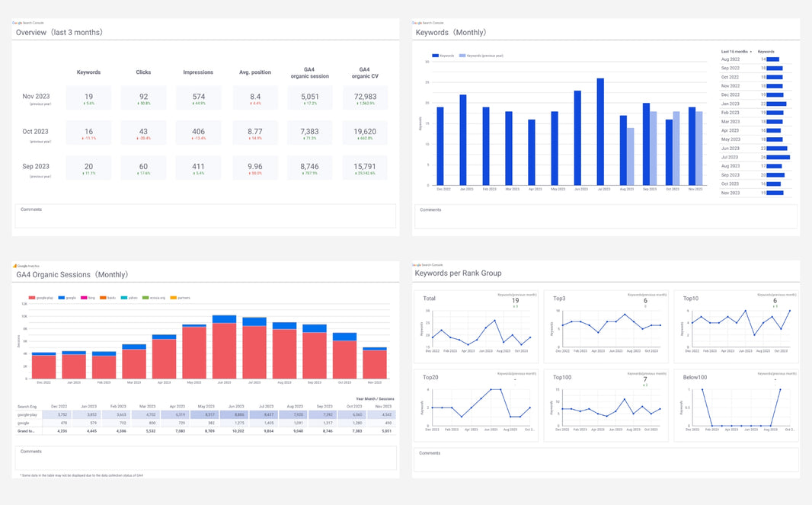Click the Oct 2023 Clicks scorecard
Image resolution: width=812 pixels, height=505 pixels.
[143, 133]
